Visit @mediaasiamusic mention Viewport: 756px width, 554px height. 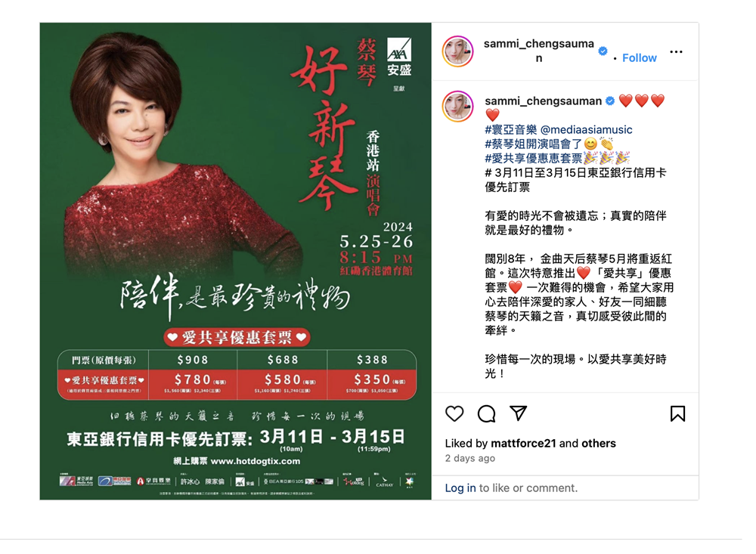tap(587, 130)
